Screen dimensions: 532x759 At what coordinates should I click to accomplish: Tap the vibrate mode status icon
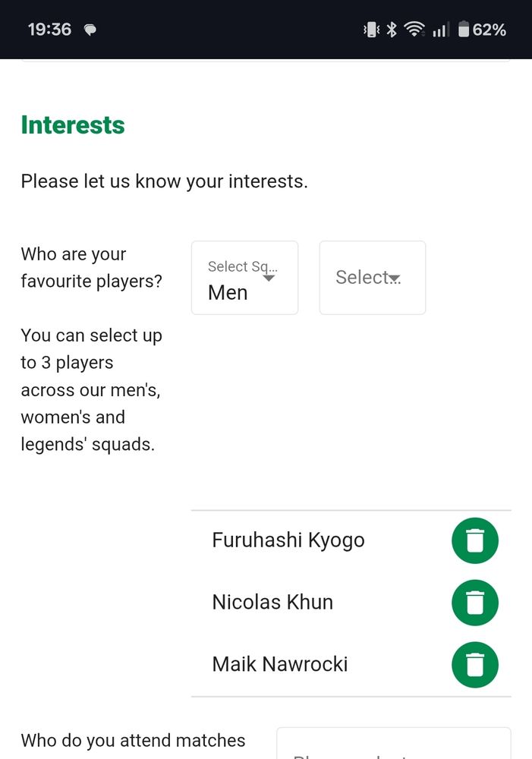(371, 30)
